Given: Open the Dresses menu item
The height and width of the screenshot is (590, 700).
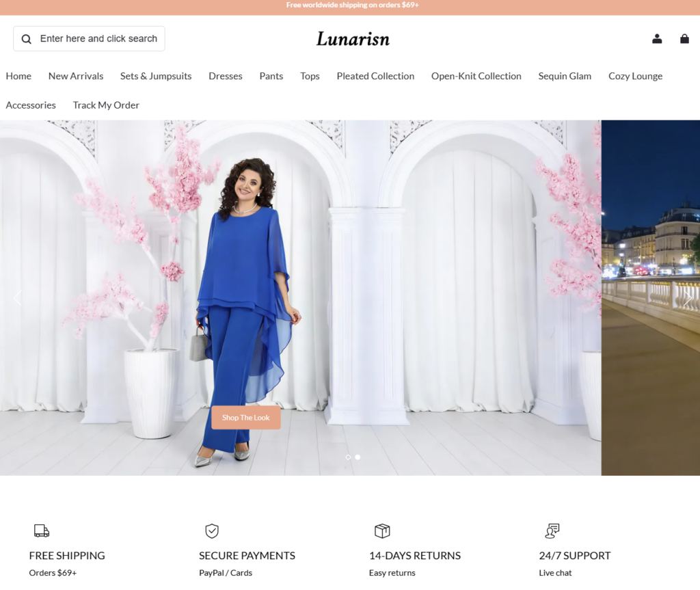Looking at the screenshot, I should [226, 76].
